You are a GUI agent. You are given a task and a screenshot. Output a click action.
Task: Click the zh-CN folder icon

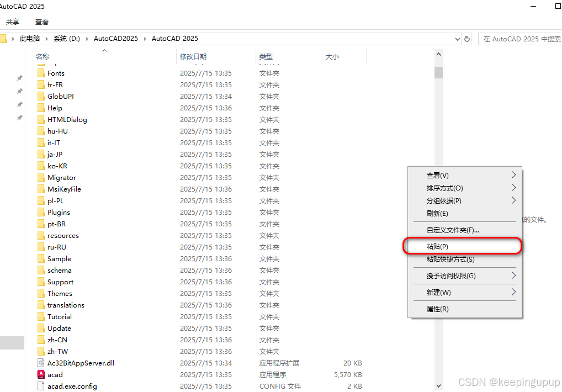click(41, 340)
